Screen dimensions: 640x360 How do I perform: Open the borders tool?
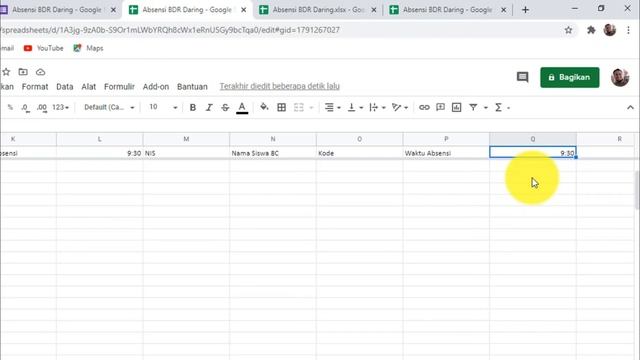click(x=282, y=107)
